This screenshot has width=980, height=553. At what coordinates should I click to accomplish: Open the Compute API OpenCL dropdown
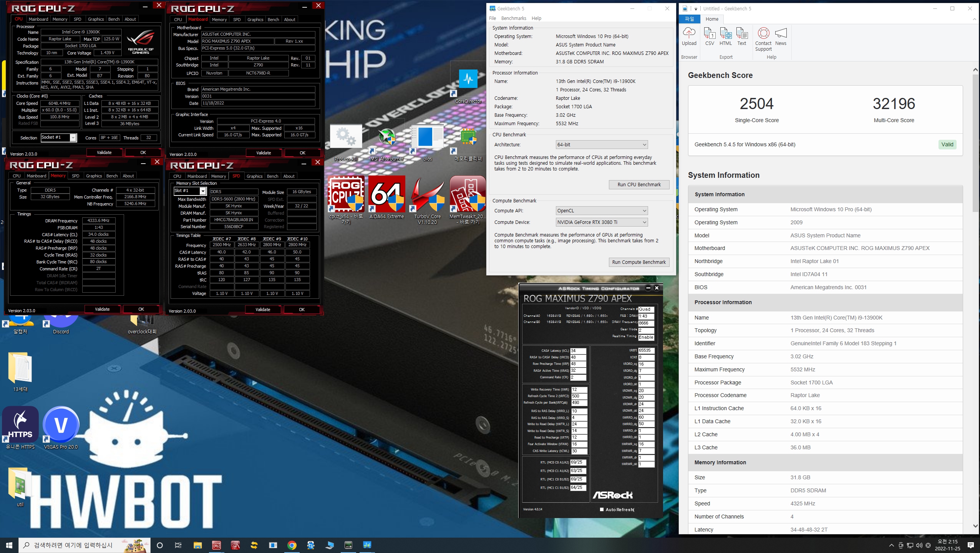pyautogui.click(x=602, y=210)
